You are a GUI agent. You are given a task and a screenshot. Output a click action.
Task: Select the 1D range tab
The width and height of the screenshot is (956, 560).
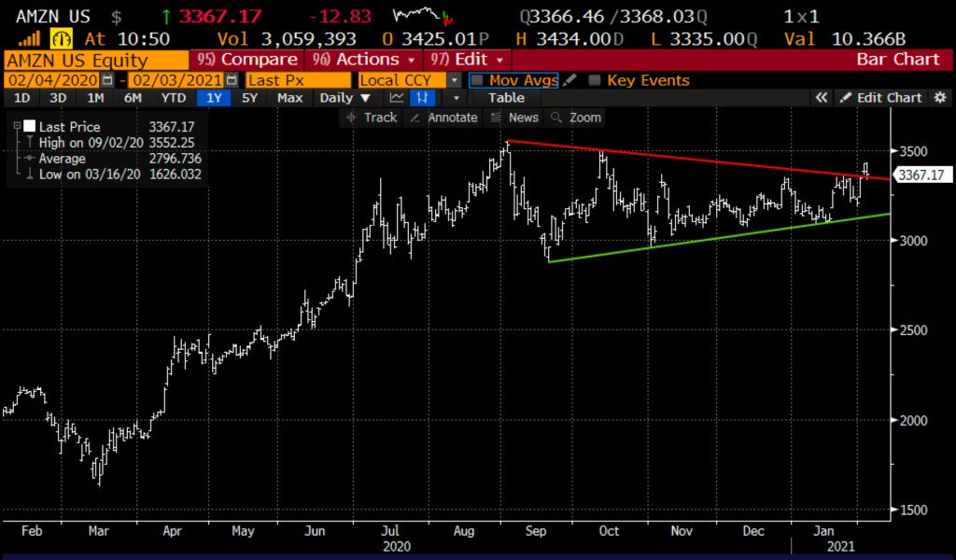tap(22, 97)
